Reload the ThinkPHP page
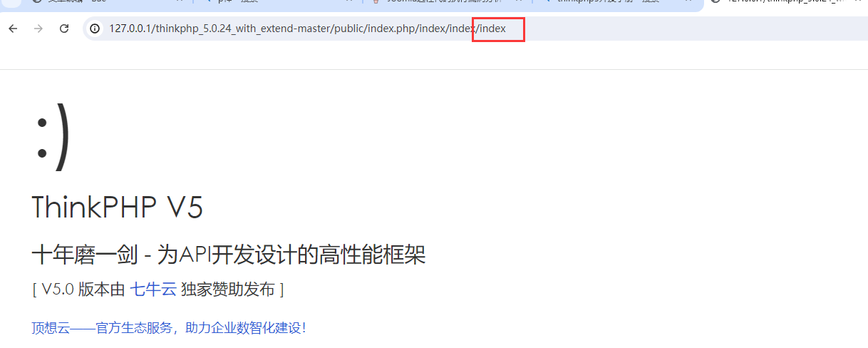 (64, 29)
